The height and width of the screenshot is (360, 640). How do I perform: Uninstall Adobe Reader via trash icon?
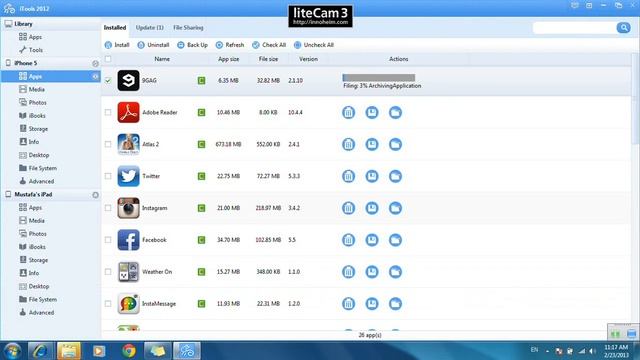[348, 112]
